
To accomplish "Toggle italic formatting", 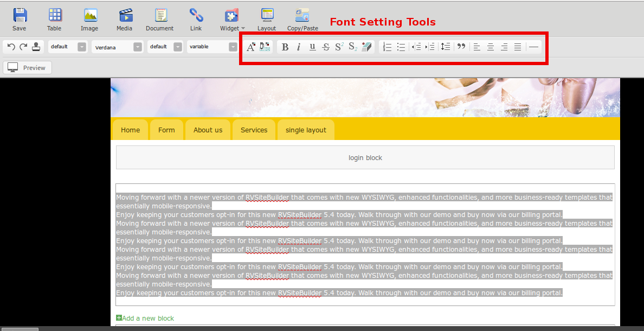I will pyautogui.click(x=299, y=47).
